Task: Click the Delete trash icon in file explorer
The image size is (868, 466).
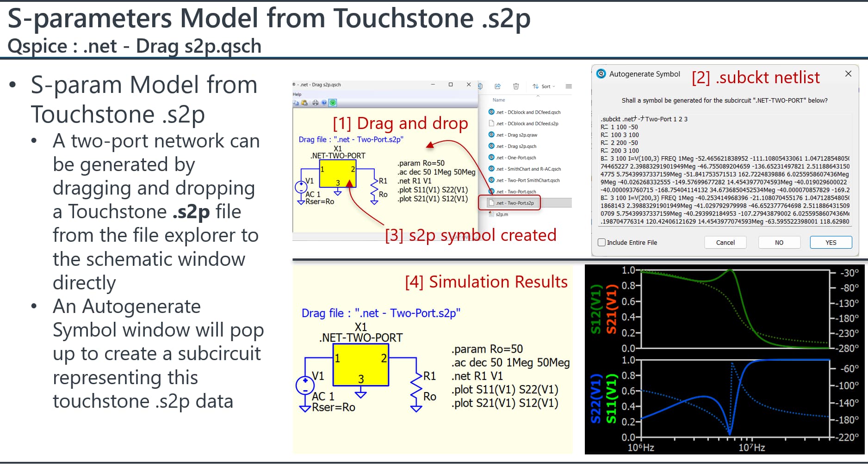Action: click(x=516, y=86)
